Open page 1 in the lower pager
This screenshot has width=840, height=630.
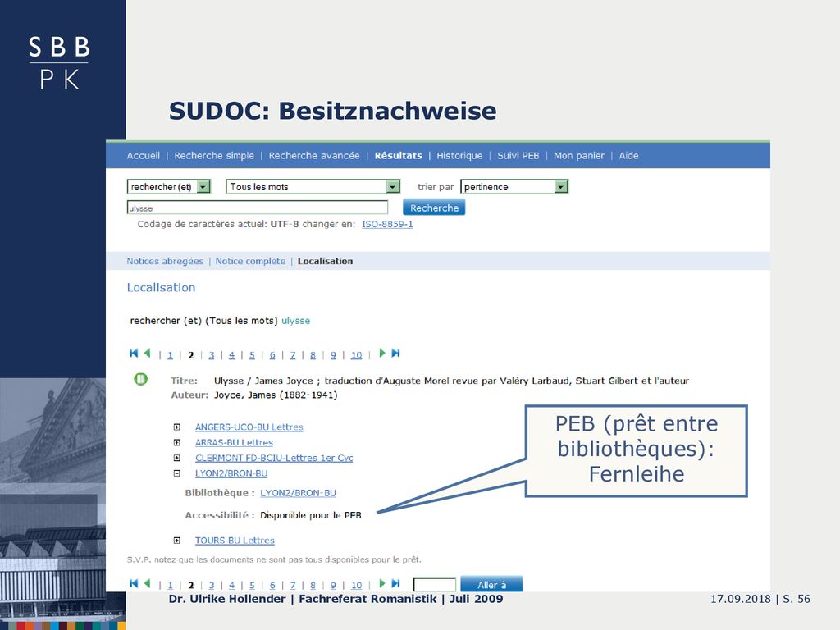pos(171,585)
